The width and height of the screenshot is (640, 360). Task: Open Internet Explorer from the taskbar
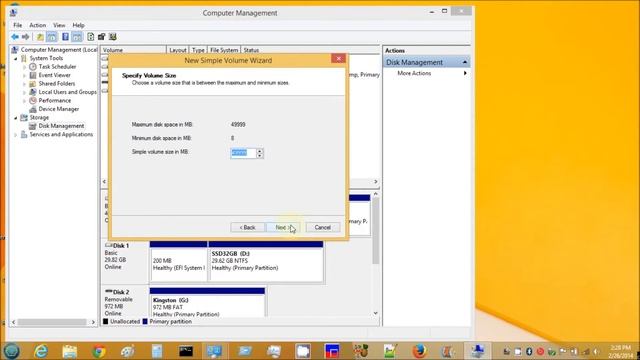tap(41, 351)
